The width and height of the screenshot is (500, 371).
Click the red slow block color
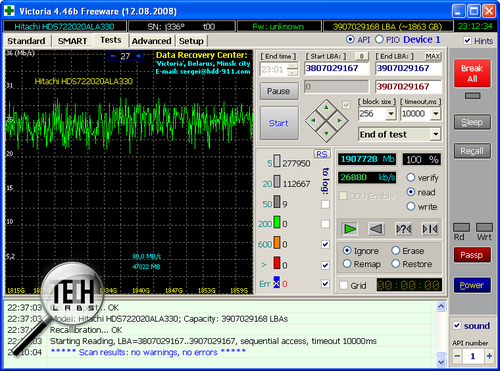click(277, 263)
